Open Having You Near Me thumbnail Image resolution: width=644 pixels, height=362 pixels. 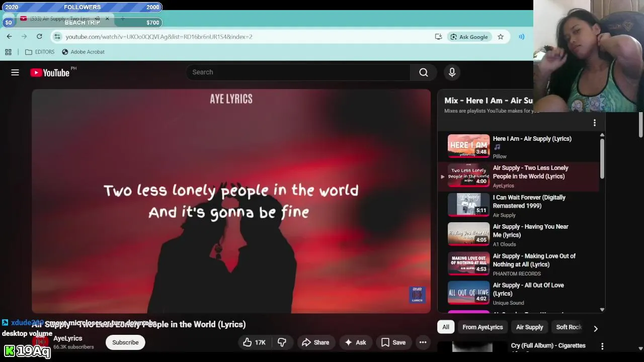pos(468,234)
